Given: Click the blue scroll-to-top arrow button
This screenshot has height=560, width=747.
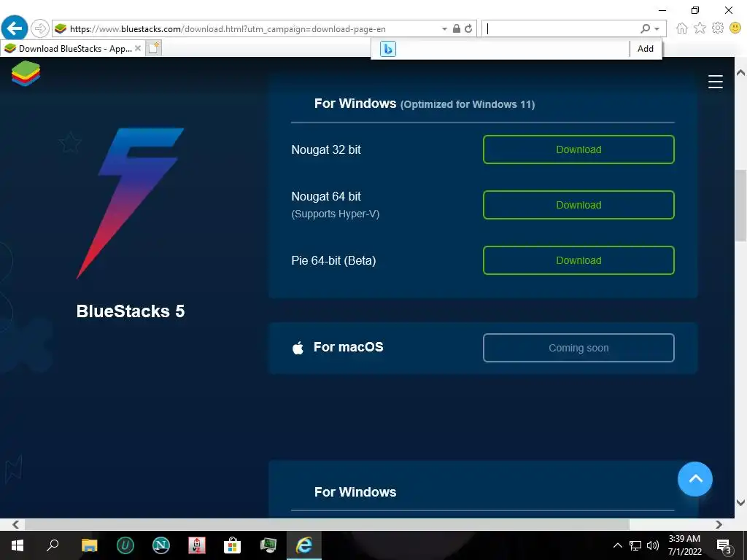Looking at the screenshot, I should coord(695,479).
